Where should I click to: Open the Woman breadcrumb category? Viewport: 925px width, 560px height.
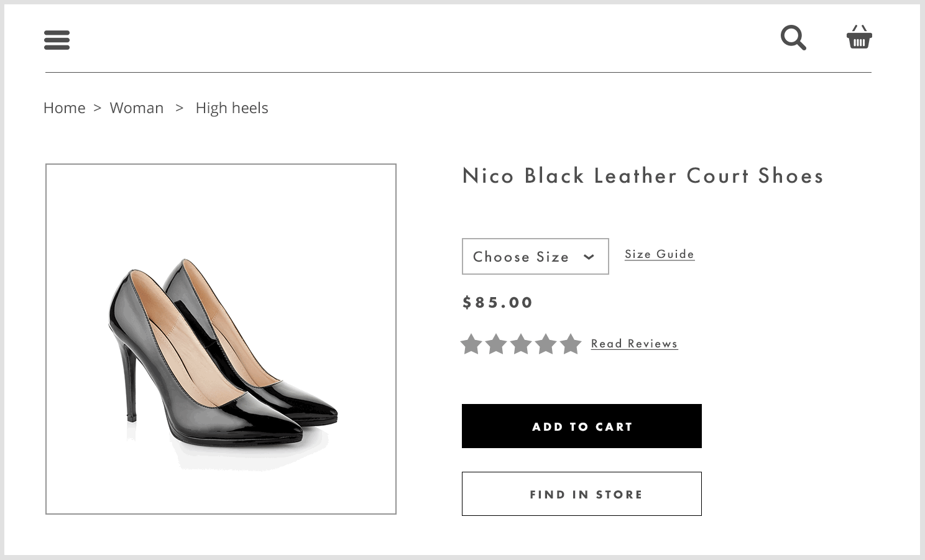137,108
